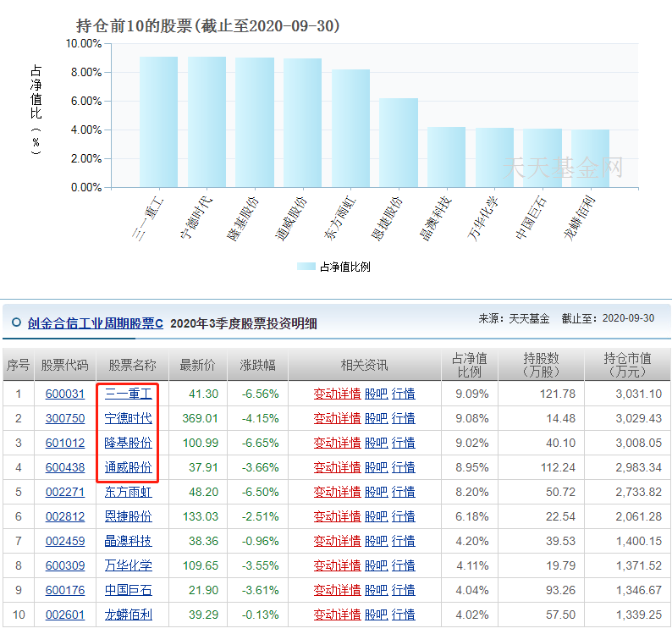Click the 宁德时代 stock name link
This screenshot has width=672, height=634.
pyautogui.click(x=128, y=418)
